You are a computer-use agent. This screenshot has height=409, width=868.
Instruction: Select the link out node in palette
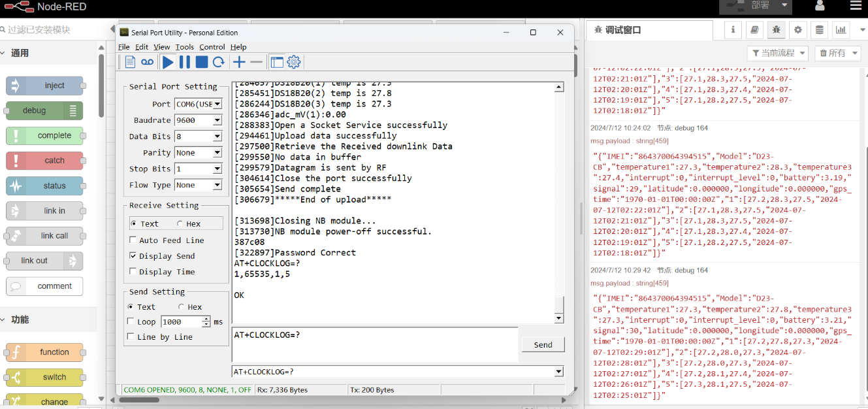(44, 261)
